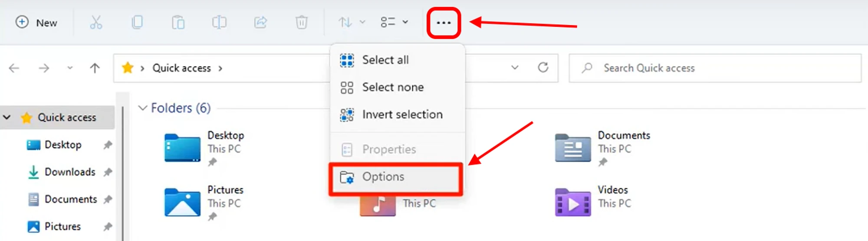Refresh the Quick access view
This screenshot has height=241, width=868.
coord(543,68)
